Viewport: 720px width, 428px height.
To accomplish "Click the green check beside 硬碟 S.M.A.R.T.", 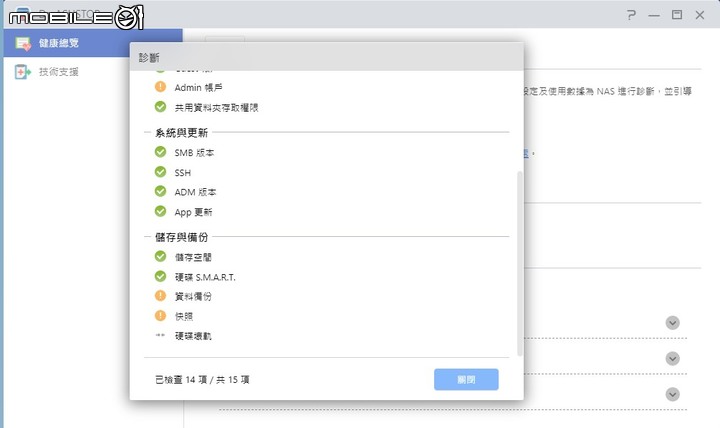I will pos(160,276).
